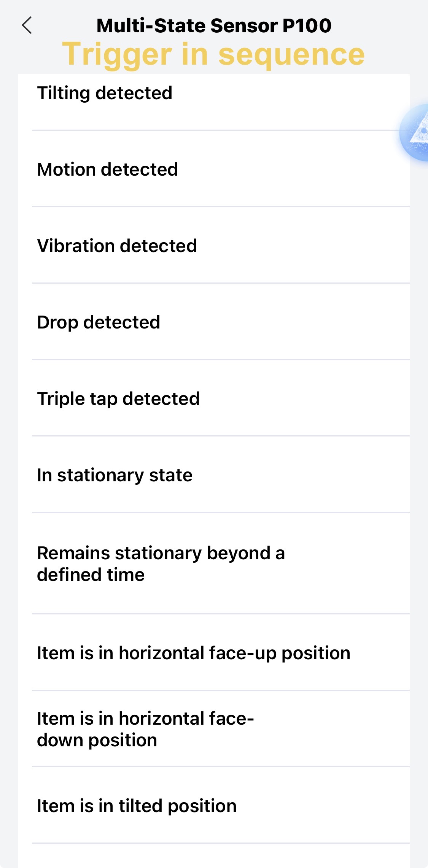Choose Remains stationary beyond a defined time
This screenshot has height=868, width=428.
(161, 564)
